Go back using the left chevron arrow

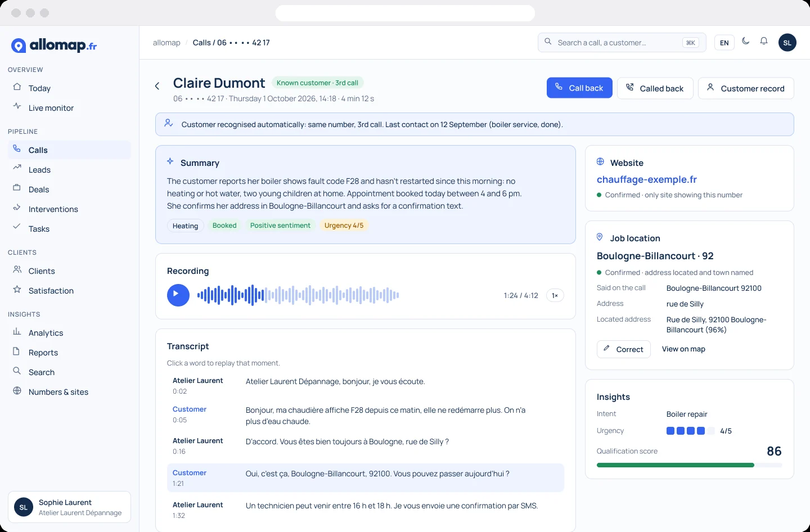[x=157, y=86]
